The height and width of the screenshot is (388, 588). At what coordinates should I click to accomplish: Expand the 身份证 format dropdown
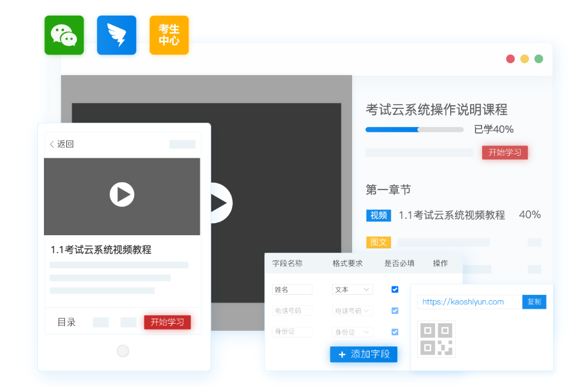[x=353, y=332]
